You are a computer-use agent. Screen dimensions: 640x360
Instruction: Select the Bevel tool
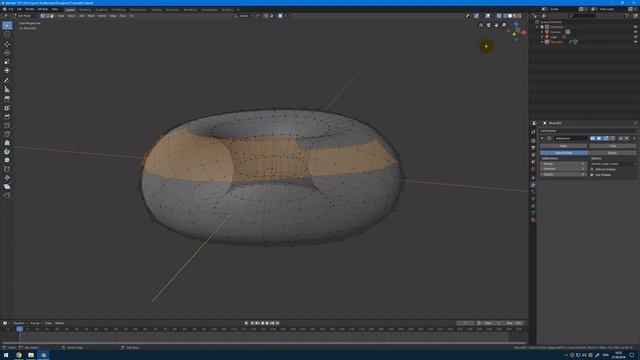point(7,117)
